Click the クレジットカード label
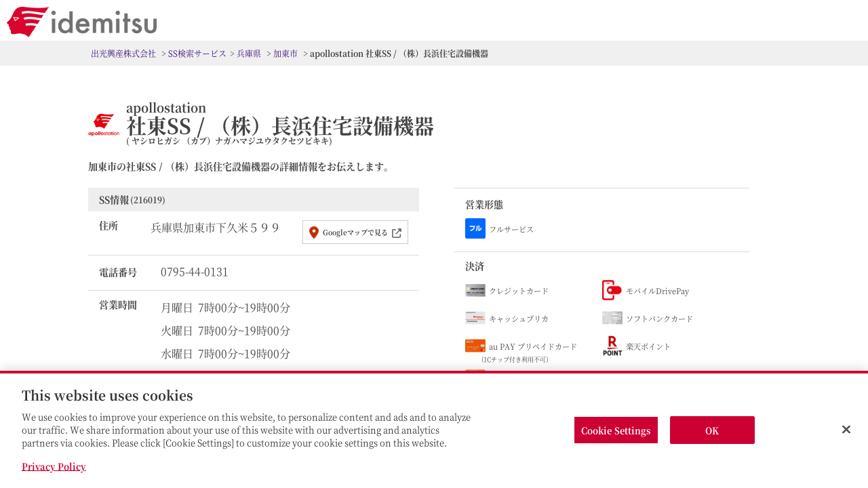This screenshot has height=488, width=868. [x=519, y=291]
